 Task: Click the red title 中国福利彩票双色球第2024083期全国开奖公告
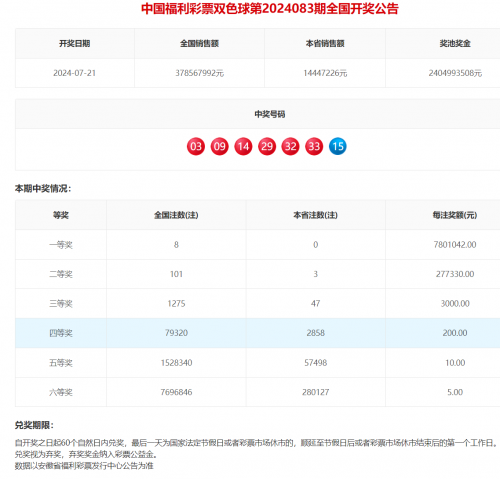click(x=270, y=9)
